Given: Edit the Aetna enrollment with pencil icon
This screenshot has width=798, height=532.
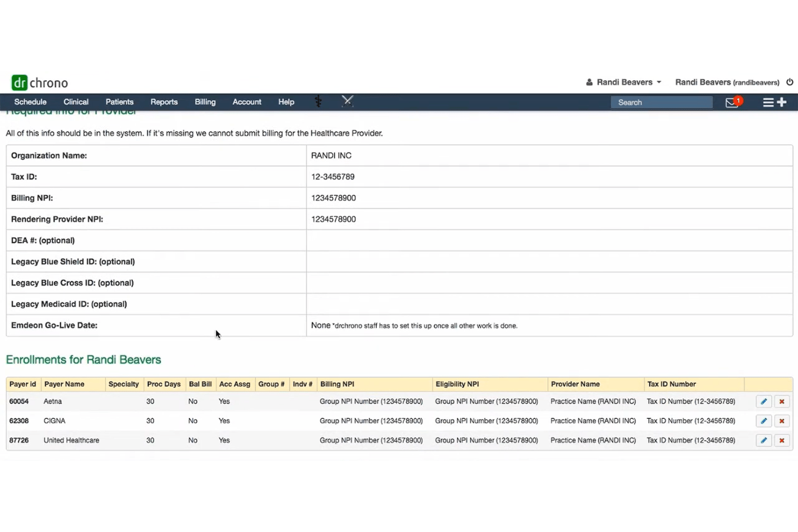Looking at the screenshot, I should coord(763,402).
